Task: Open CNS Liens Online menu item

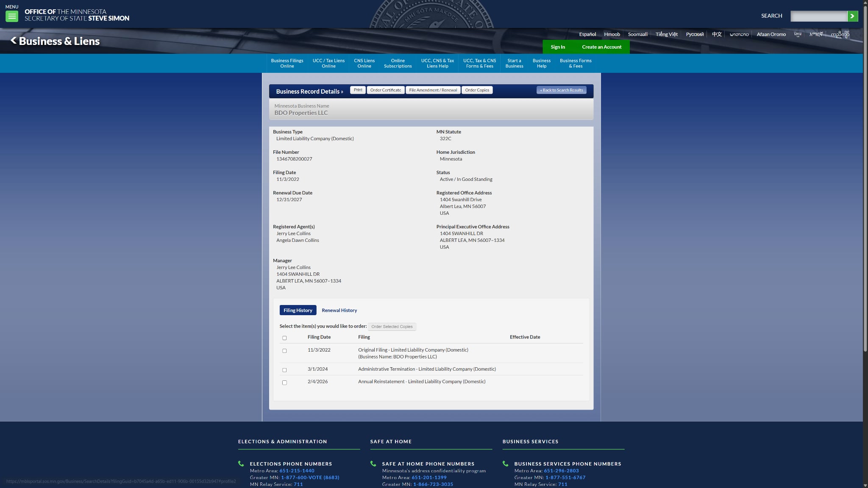Action: [364, 64]
